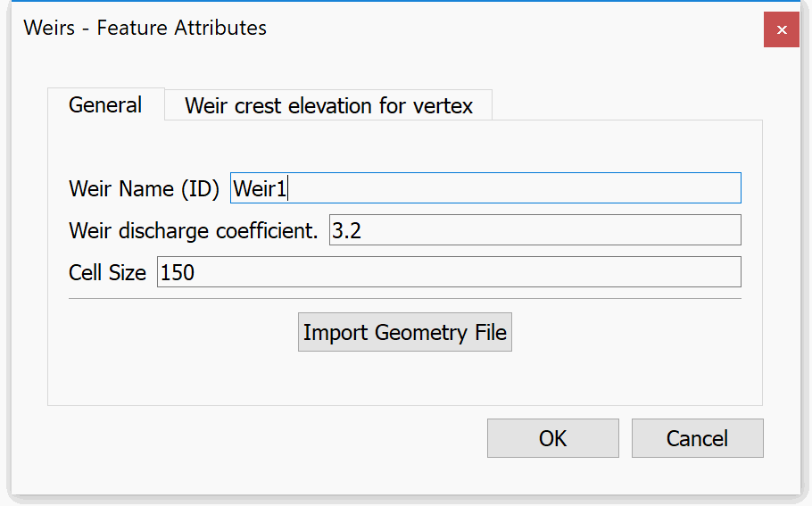Image resolution: width=812 pixels, height=506 pixels.
Task: Click the "Weir Name (ID)" label
Action: click(x=144, y=188)
